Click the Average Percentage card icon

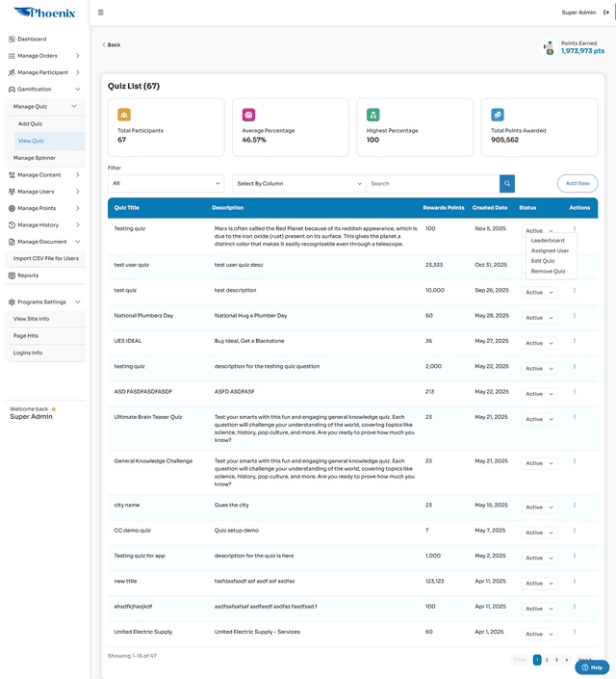coord(248,115)
